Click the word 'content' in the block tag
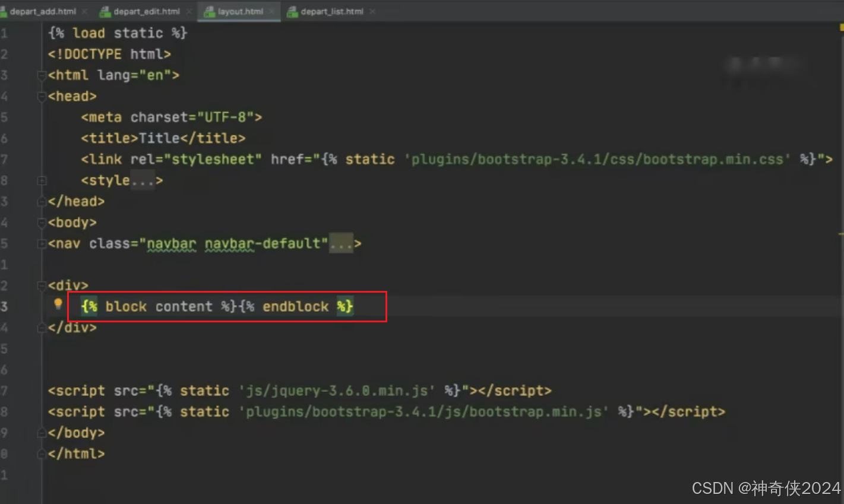This screenshot has height=504, width=844. coord(184,306)
